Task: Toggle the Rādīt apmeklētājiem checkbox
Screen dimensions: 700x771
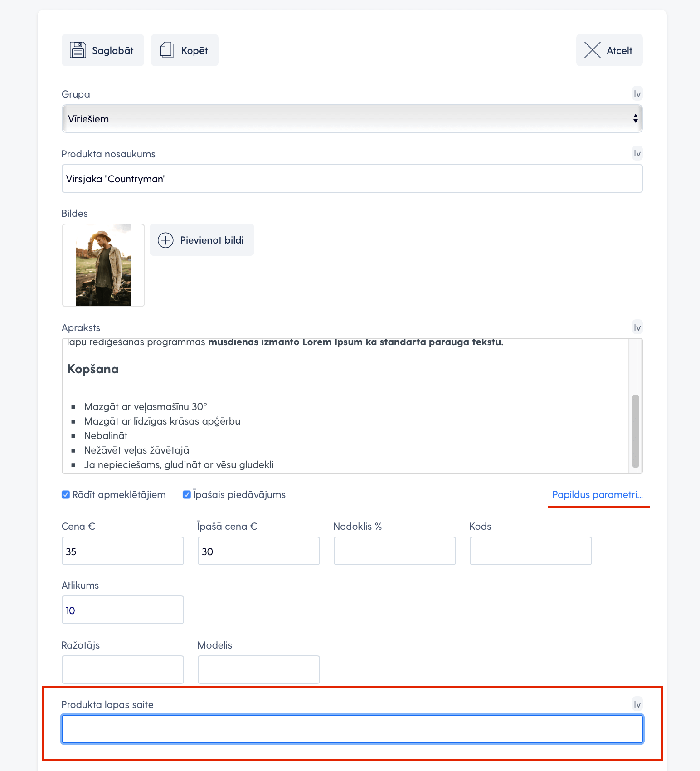Action: (x=66, y=494)
